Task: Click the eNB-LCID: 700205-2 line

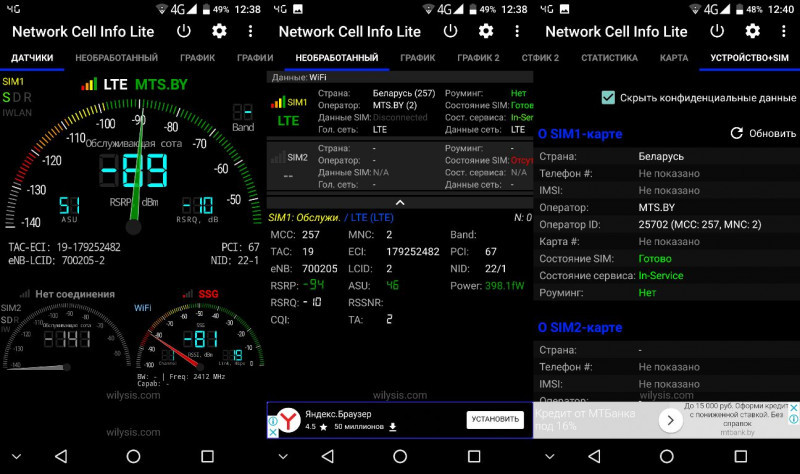Action: (56, 260)
